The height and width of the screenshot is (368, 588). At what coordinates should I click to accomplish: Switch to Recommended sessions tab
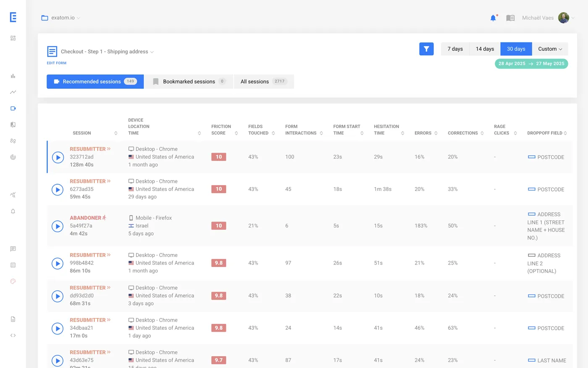(x=95, y=82)
